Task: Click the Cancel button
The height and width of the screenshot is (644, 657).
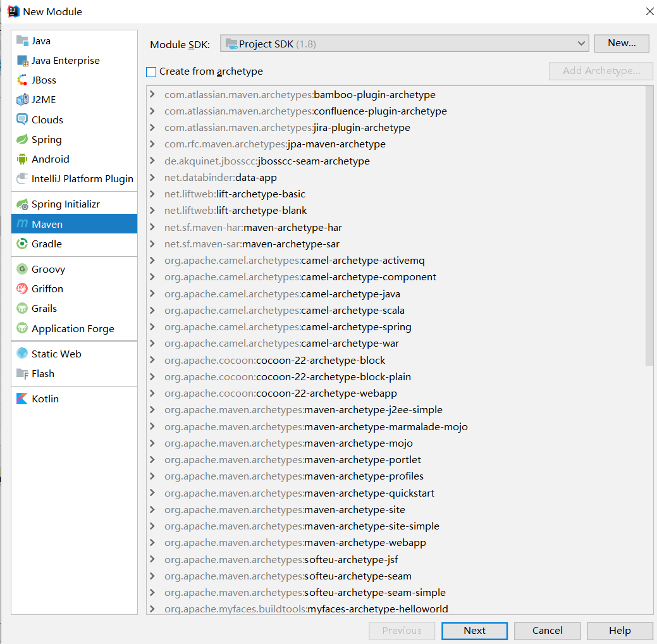Action: [547, 631]
